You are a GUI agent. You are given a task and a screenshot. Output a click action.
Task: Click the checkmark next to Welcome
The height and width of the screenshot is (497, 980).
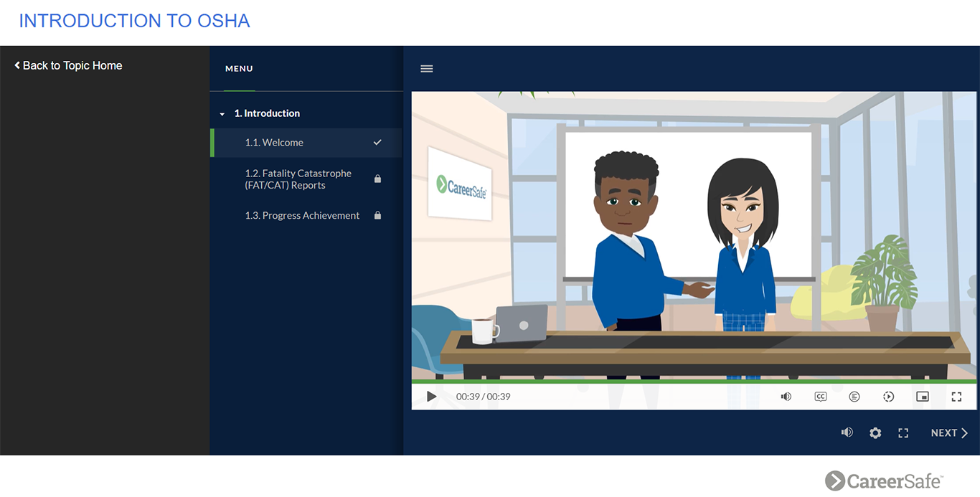coord(377,143)
